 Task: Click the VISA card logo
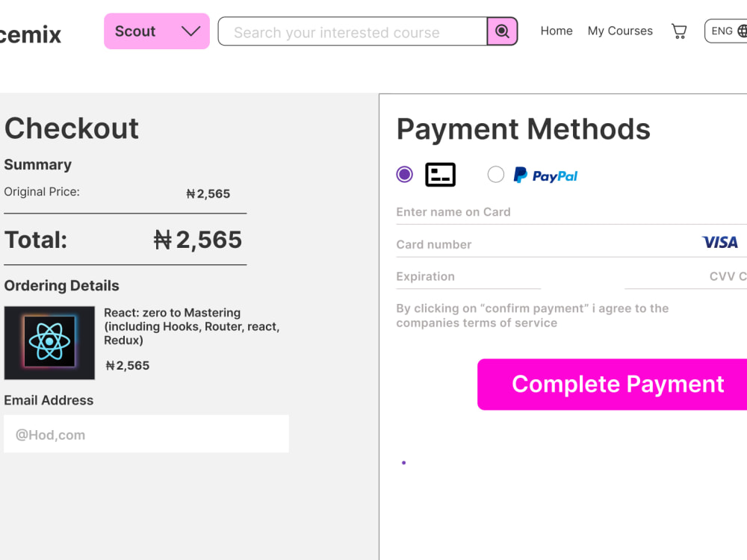[720, 242]
